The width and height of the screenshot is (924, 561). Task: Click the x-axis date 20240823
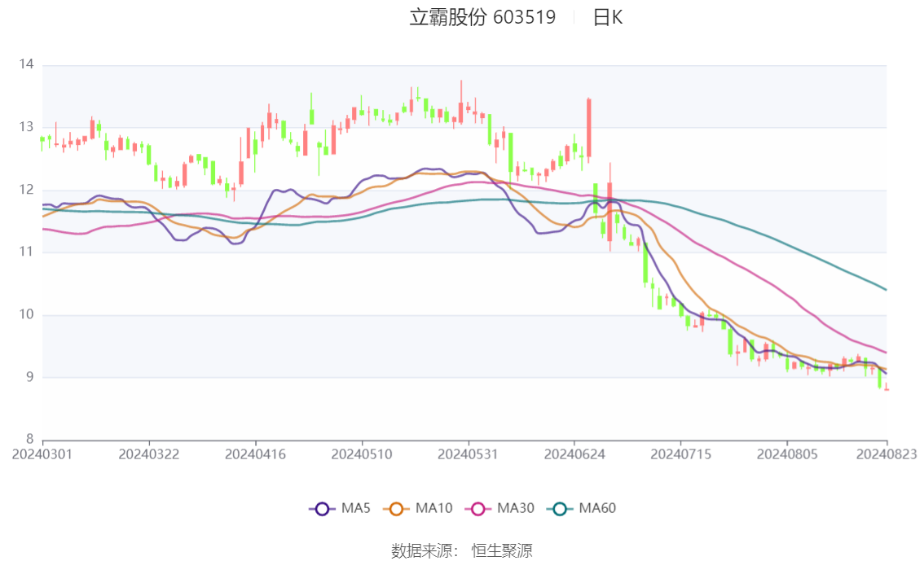887,454
